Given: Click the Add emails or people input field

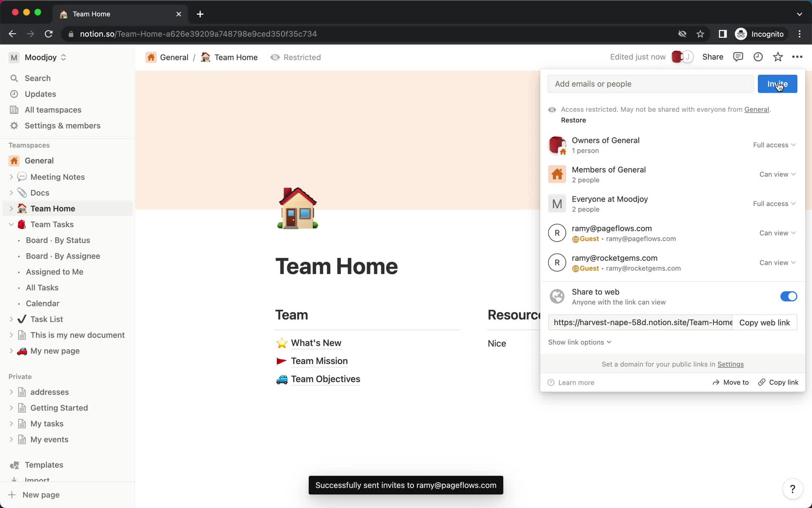Looking at the screenshot, I should [x=650, y=84].
